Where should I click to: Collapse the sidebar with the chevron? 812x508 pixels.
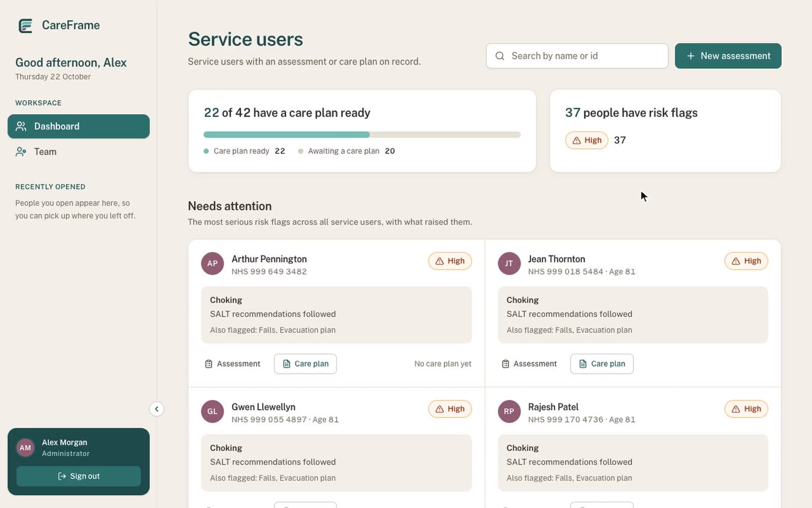point(157,409)
